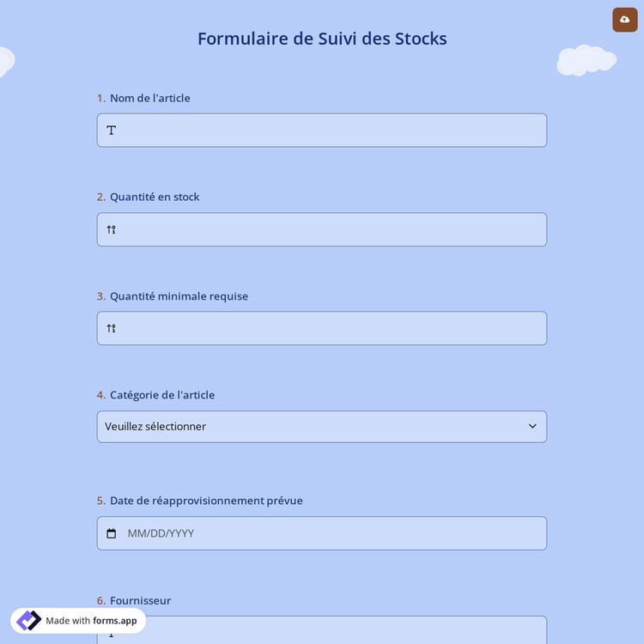Image resolution: width=644 pixels, height=644 pixels.
Task: Click the "Fournisseur" question label
Action: (x=140, y=600)
